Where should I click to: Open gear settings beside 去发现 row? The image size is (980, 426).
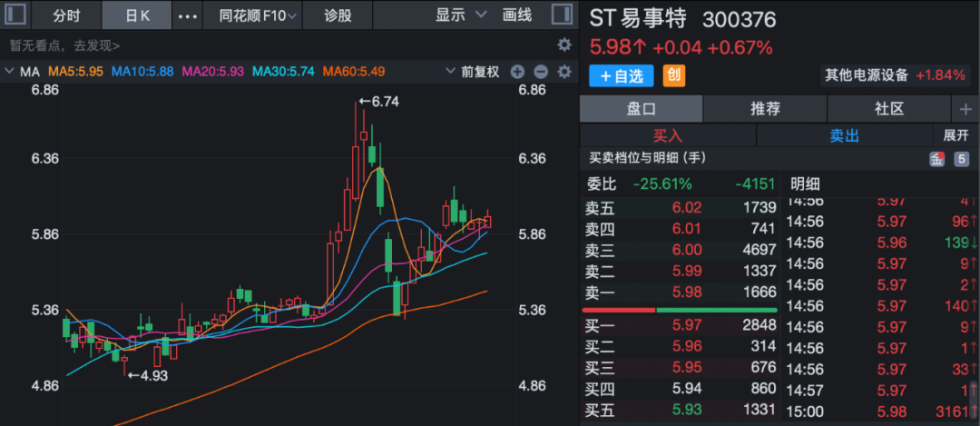tap(563, 45)
